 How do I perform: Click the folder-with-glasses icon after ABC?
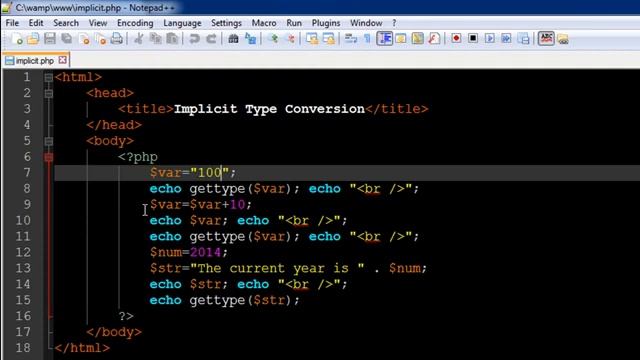click(x=563, y=39)
